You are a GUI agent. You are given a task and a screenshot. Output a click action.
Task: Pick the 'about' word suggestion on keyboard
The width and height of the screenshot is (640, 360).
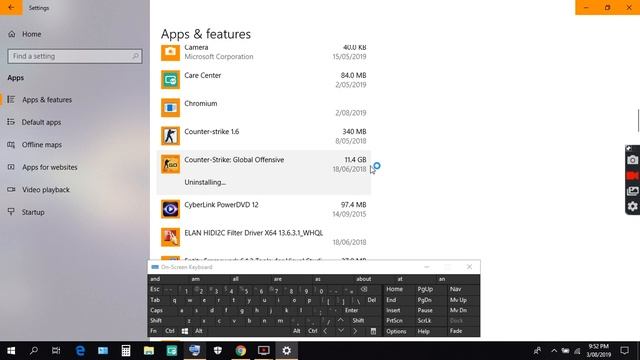tap(363, 279)
